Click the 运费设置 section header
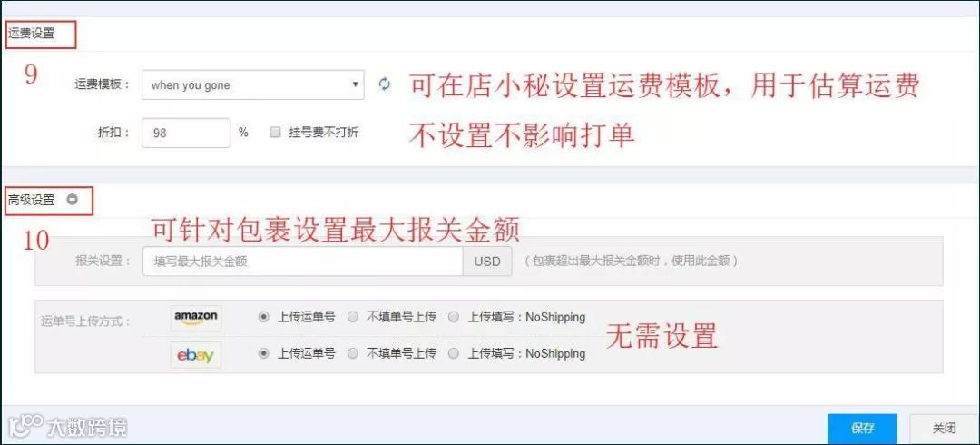 tap(31, 34)
